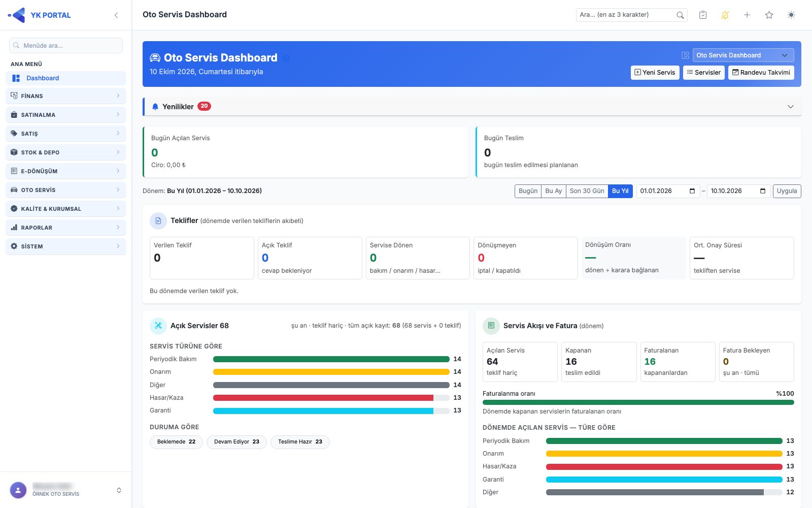Image resolution: width=812 pixels, height=508 pixels.
Task: Open the user account switcher arrows
Action: point(119,490)
